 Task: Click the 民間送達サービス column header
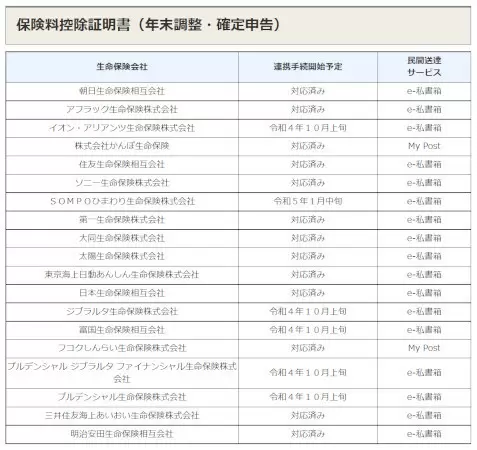coord(424,66)
